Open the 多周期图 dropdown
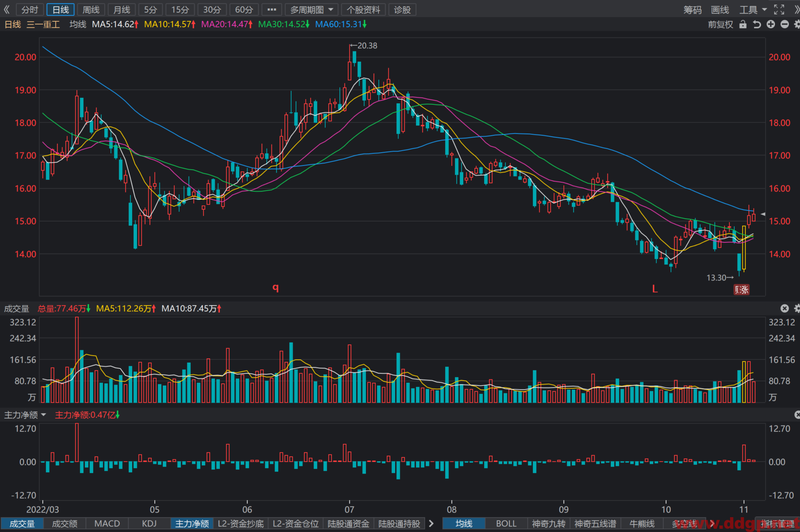 [x=312, y=10]
